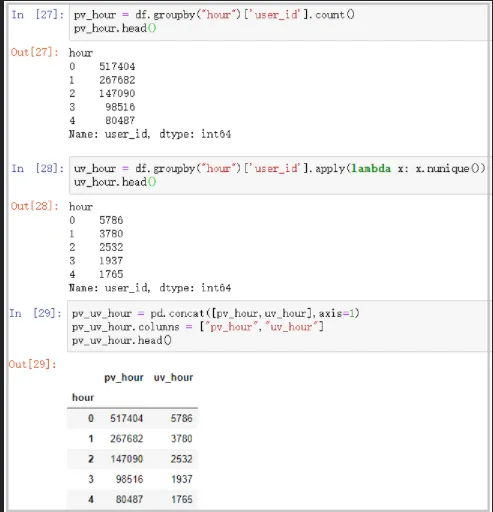Screen dimensions: 493x512
Task: Click value 98516 in Out[27] output
Action: point(120,107)
